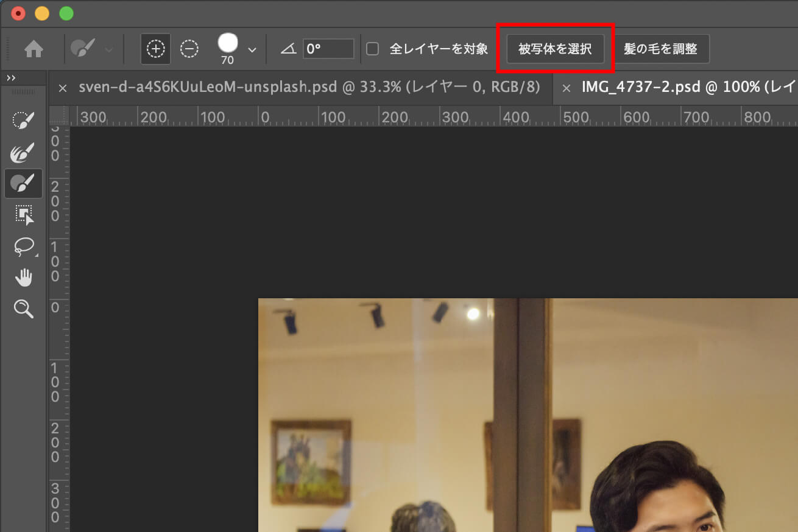Select the Quick Selection tool
Viewport: 798px width, 532px height.
(x=23, y=120)
